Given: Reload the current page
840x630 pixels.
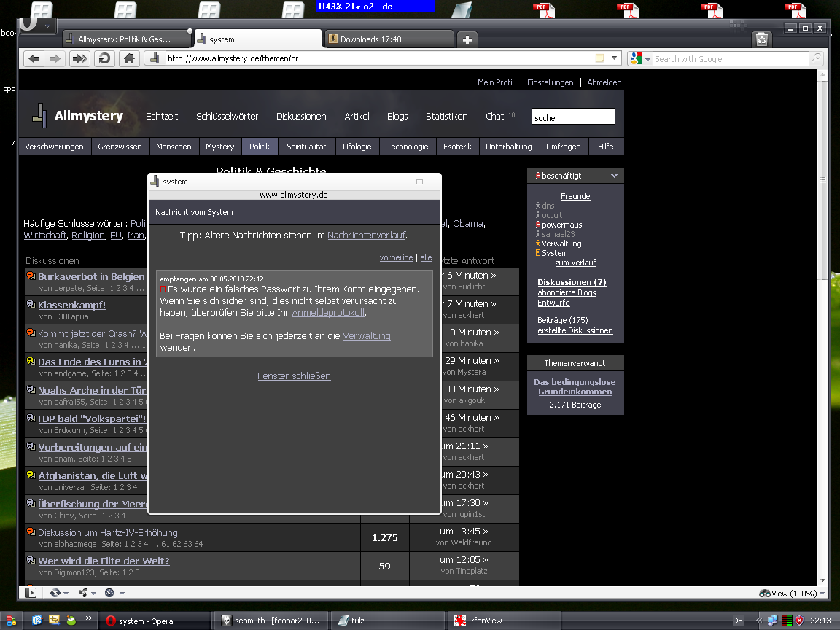Looking at the screenshot, I should pos(104,58).
